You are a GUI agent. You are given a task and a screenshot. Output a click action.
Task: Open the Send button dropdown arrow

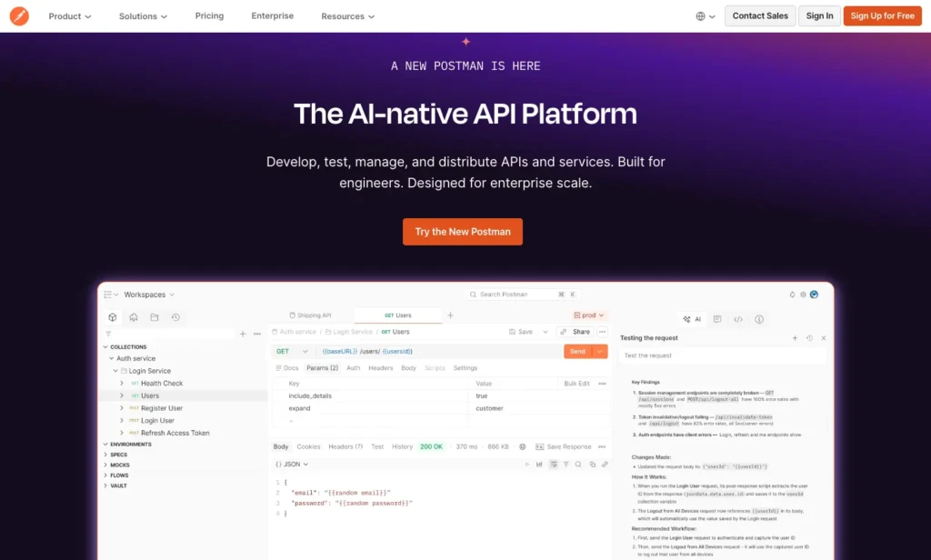click(600, 352)
